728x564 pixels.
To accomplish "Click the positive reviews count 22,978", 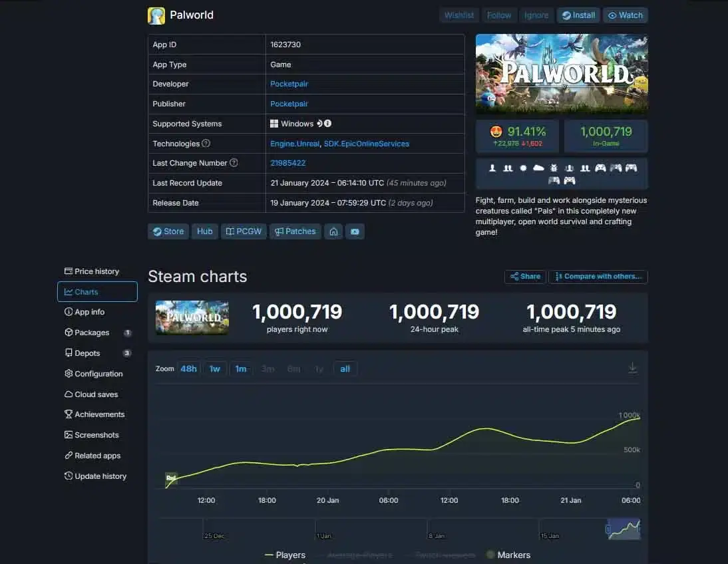I will click(x=506, y=144).
